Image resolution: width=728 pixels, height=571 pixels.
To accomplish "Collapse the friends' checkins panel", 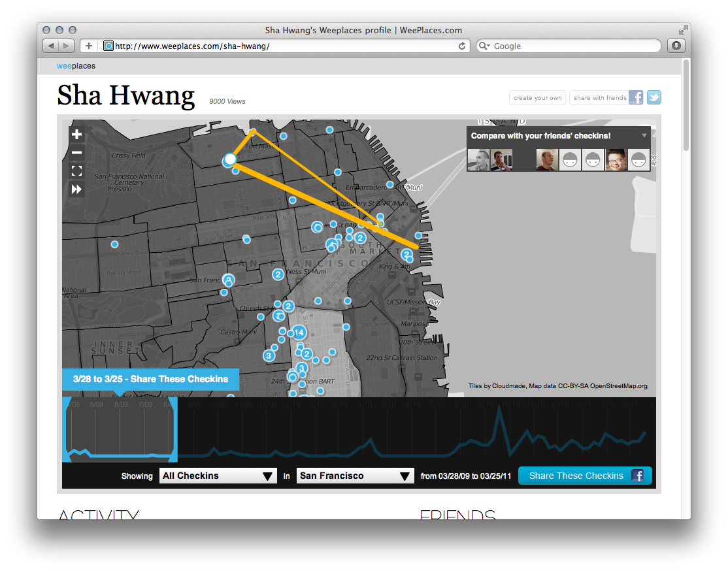I will click(x=645, y=136).
